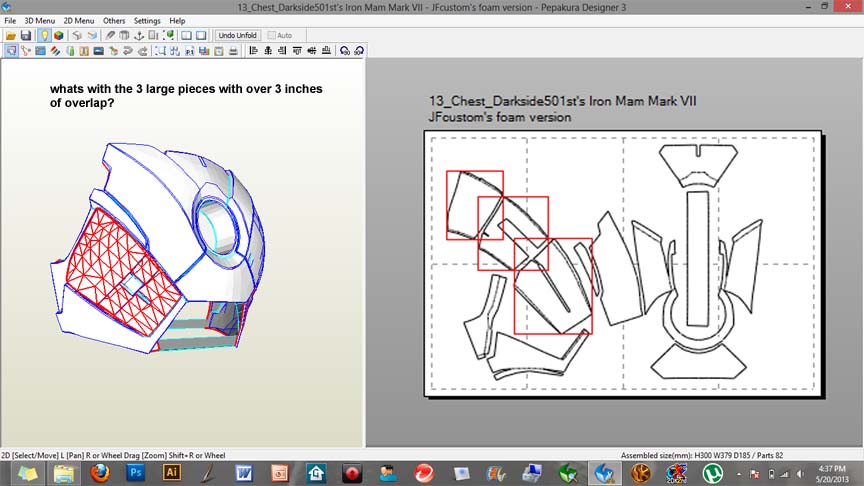Viewport: 864px width, 486px height.
Task: Click the Undo Unfold button
Action: pyautogui.click(x=237, y=35)
